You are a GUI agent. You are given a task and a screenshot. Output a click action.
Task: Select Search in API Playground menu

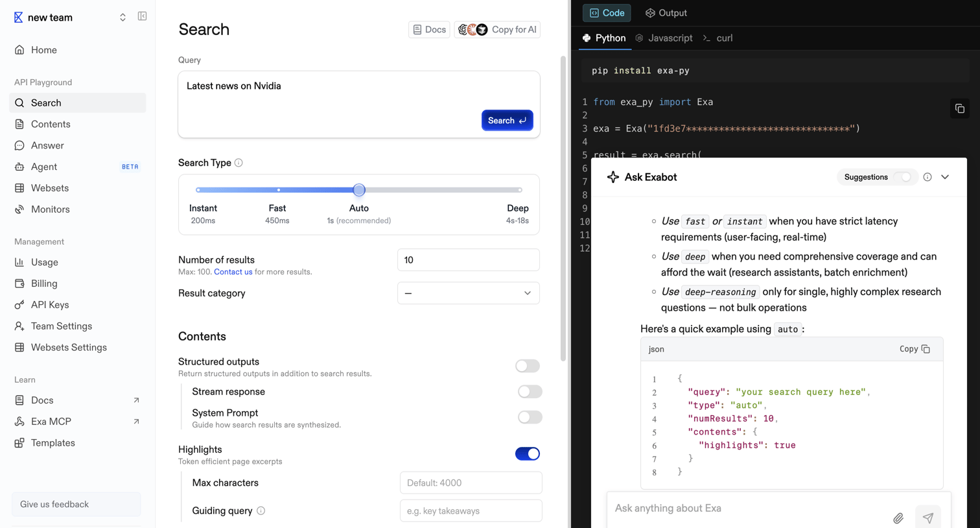coord(78,102)
